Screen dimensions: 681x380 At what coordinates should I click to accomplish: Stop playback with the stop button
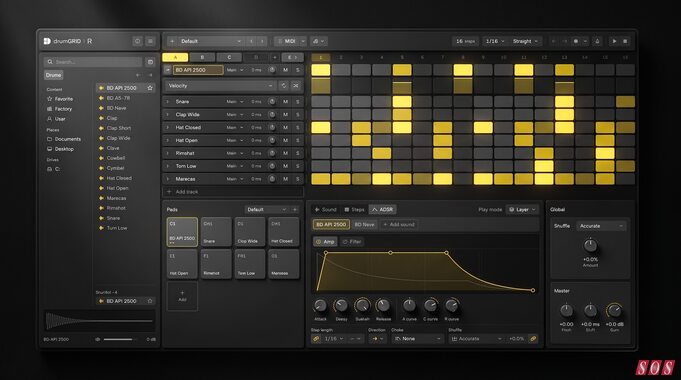tap(625, 41)
